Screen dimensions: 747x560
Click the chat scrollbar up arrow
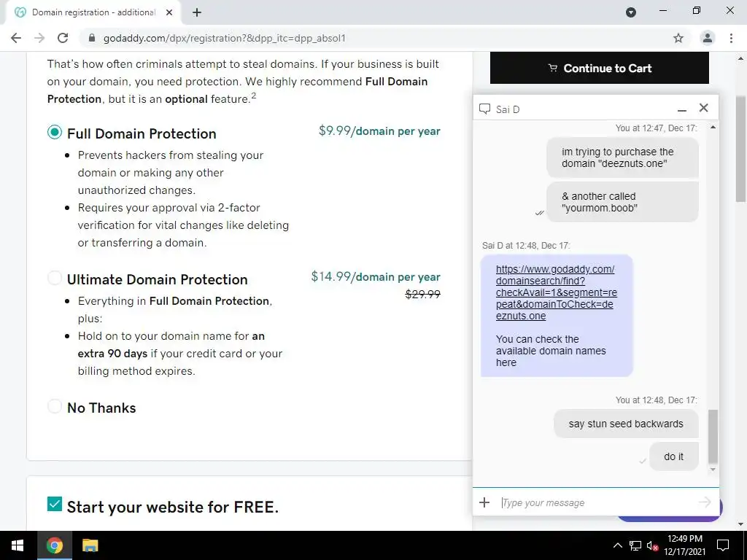click(x=713, y=127)
